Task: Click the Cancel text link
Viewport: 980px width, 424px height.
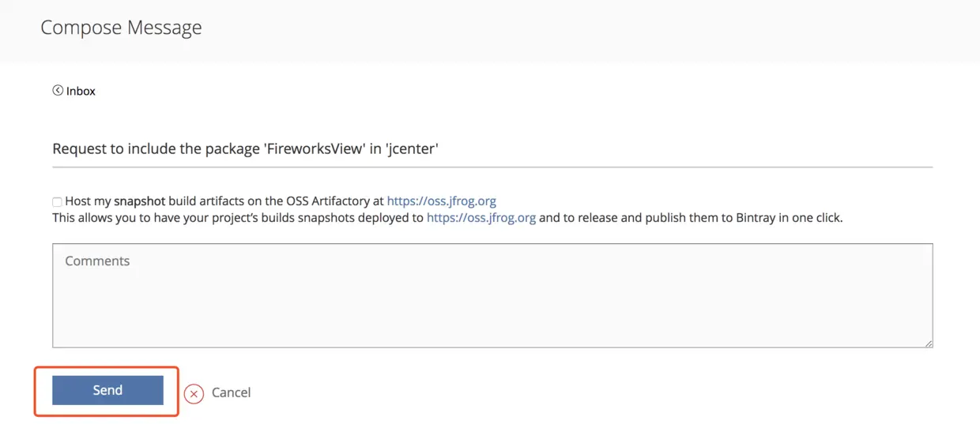Action: pyautogui.click(x=231, y=392)
